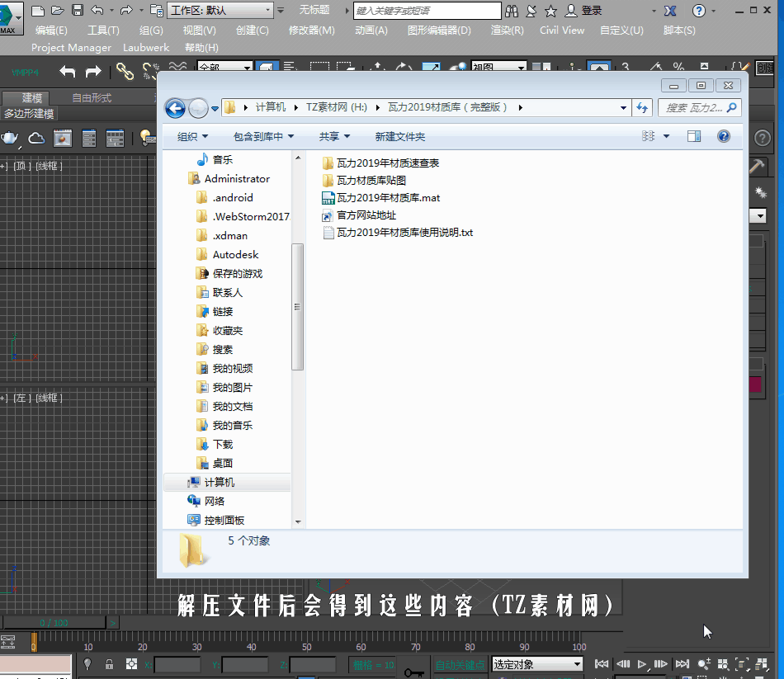Click the Go to End playback button
This screenshot has height=679, width=784.
(682, 664)
